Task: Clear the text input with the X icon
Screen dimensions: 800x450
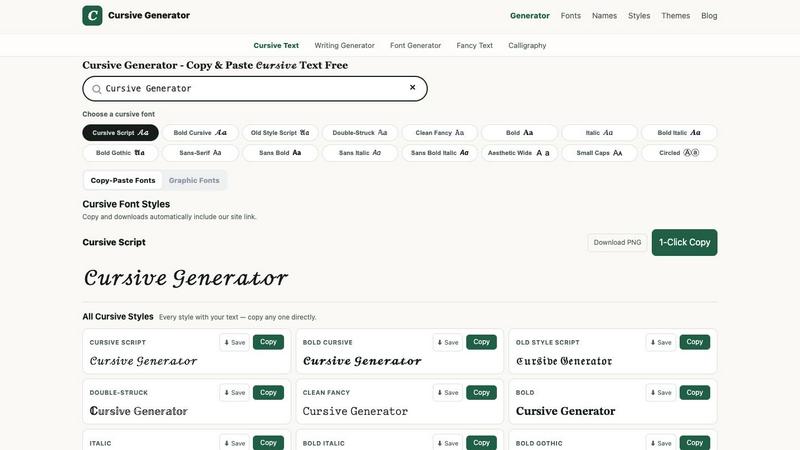Action: 412,88
